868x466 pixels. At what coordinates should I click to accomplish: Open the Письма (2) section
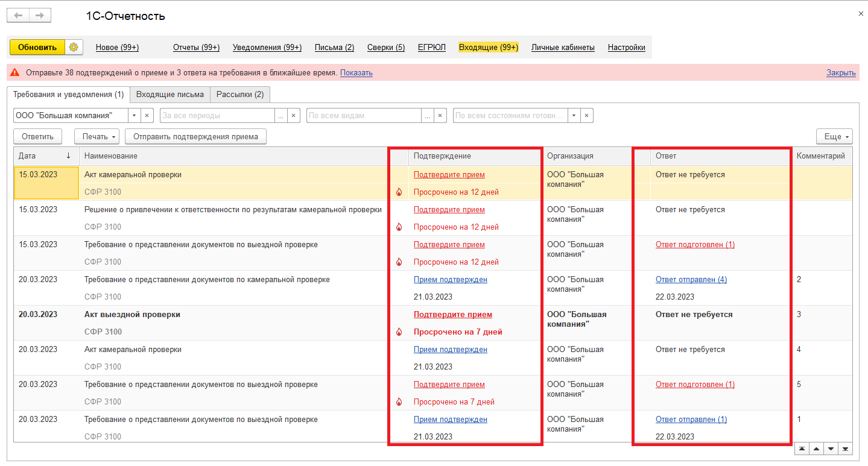click(x=334, y=47)
